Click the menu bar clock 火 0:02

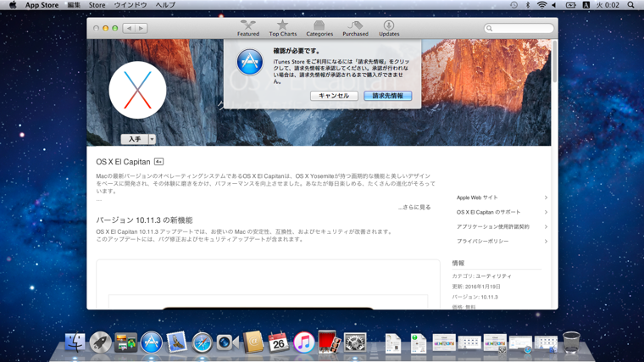(608, 5)
